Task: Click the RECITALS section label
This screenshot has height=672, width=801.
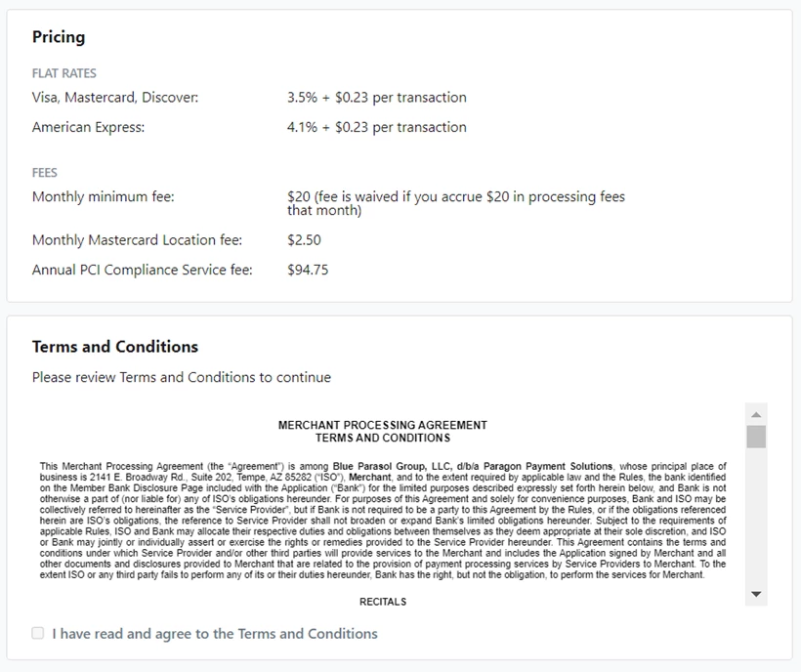Action: pos(383,602)
